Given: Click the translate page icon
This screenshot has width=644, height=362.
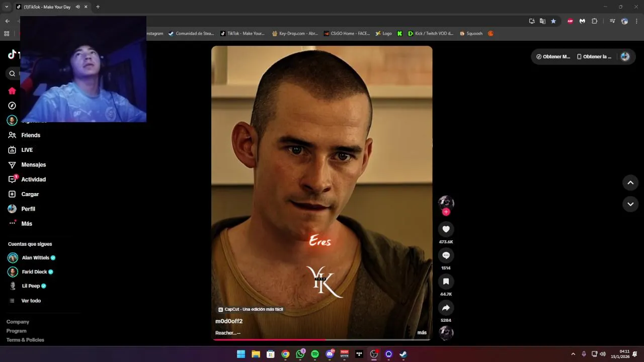Looking at the screenshot, I should [542, 21].
